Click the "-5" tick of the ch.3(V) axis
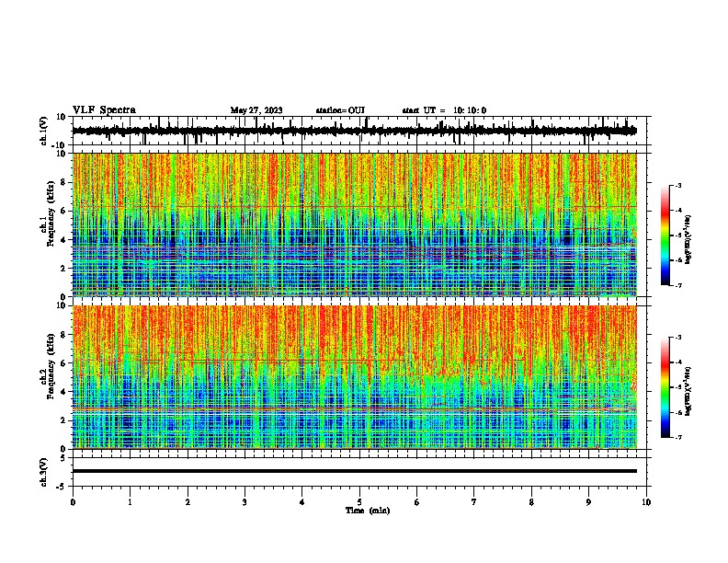Viewport: 728px width, 563px height. point(63,487)
